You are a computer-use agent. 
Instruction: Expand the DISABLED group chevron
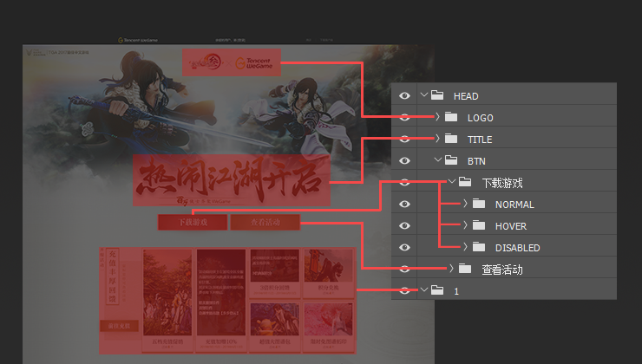click(x=465, y=247)
